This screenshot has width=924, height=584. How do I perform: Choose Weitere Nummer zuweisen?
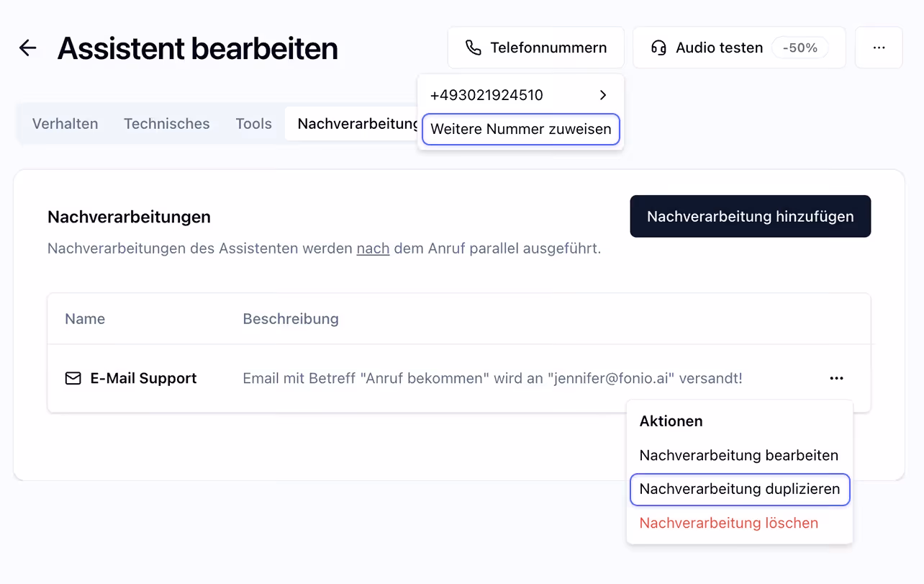tap(520, 129)
